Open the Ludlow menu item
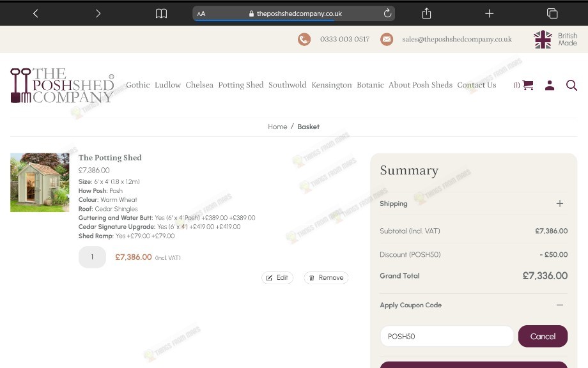The image size is (588, 368). coord(167,85)
